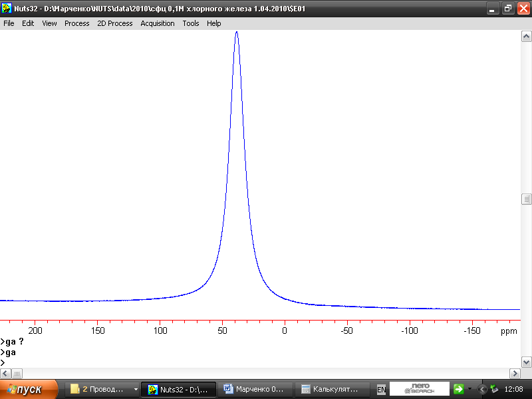Open the Edit menu
Image resolution: width=532 pixels, height=399 pixels.
coord(28,23)
